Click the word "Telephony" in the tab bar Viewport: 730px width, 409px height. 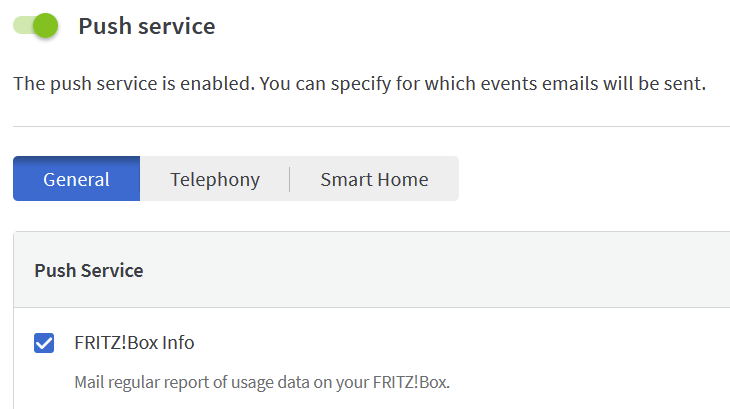(215, 180)
